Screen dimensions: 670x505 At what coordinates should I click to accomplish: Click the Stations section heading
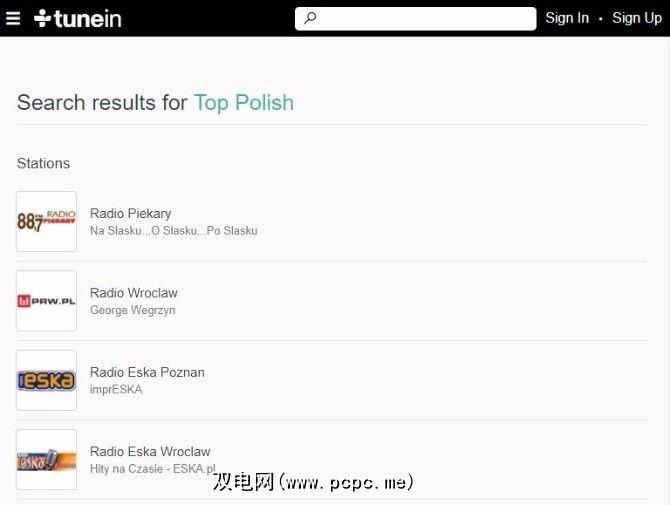(x=43, y=163)
